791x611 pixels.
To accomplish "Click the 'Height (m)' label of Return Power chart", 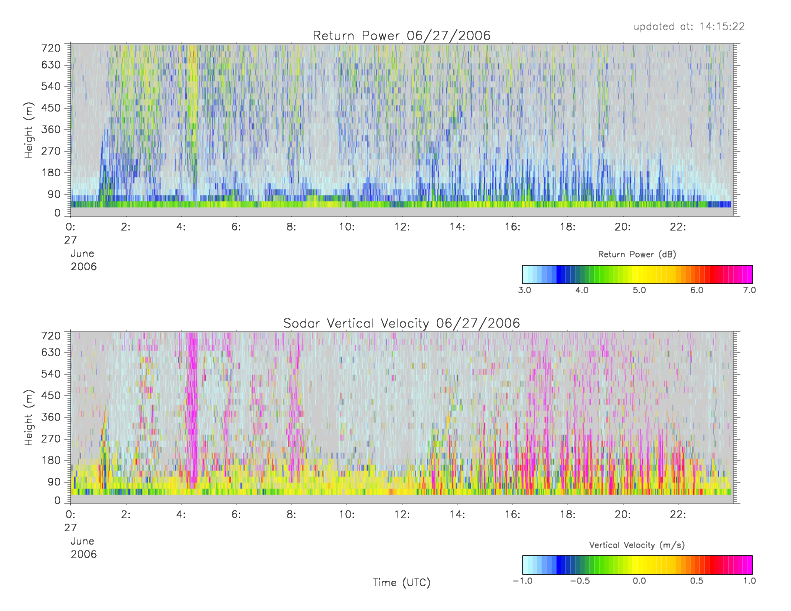I will click(28, 130).
